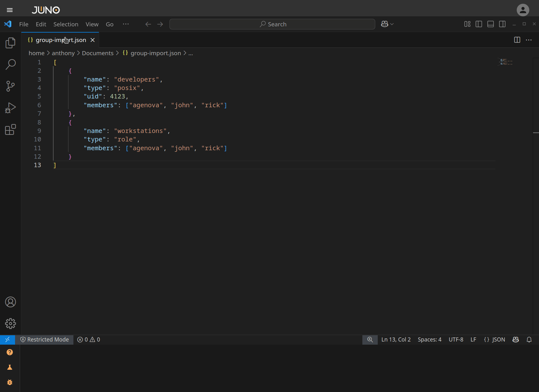This screenshot has width=539, height=392.
Task: Click the VS Code logo icon
Action: (x=8, y=24)
